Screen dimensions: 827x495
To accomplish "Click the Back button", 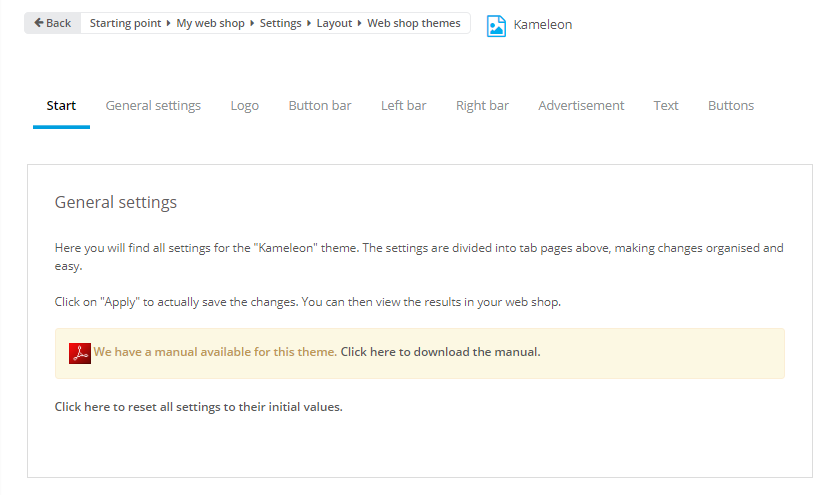I will point(52,23).
